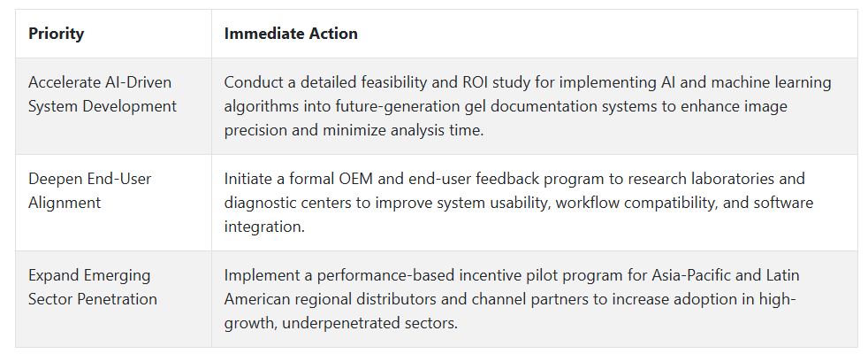Image resolution: width=868 pixels, height=354 pixels.
Task: Click the Priority column header
Action: click(x=113, y=34)
